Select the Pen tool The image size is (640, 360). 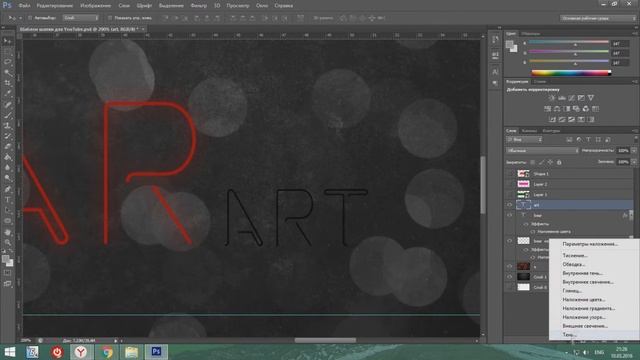point(7,189)
